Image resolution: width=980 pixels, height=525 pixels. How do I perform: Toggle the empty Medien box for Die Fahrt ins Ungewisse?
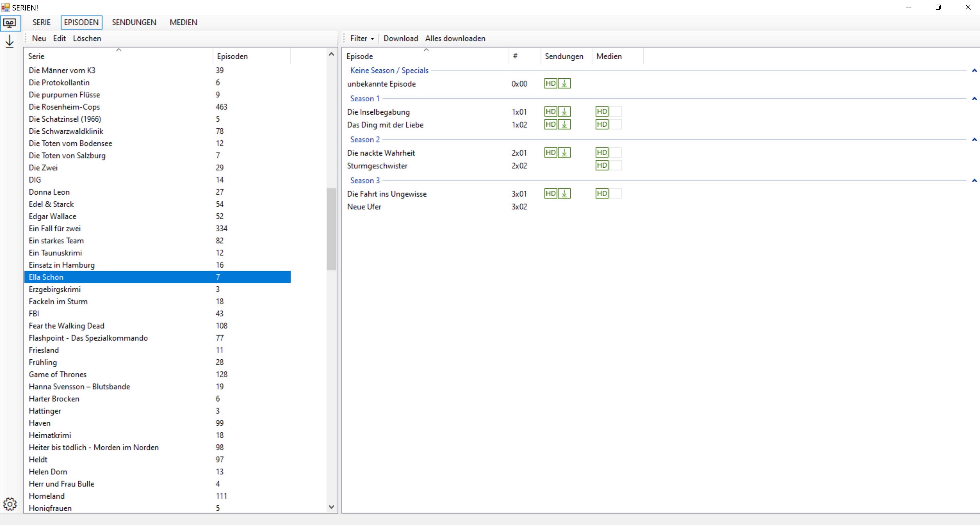pyautogui.click(x=616, y=194)
